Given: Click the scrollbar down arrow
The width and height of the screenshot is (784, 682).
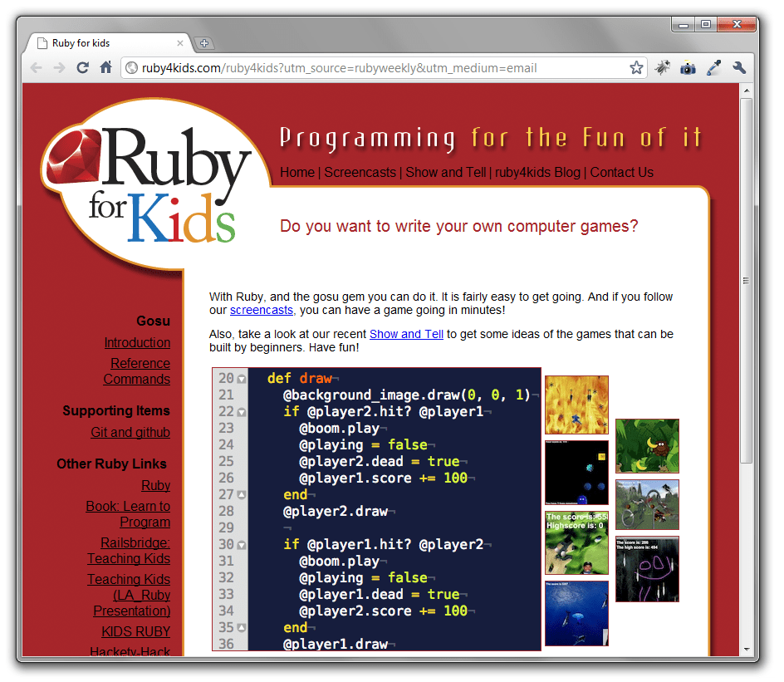Looking at the screenshot, I should [x=746, y=650].
